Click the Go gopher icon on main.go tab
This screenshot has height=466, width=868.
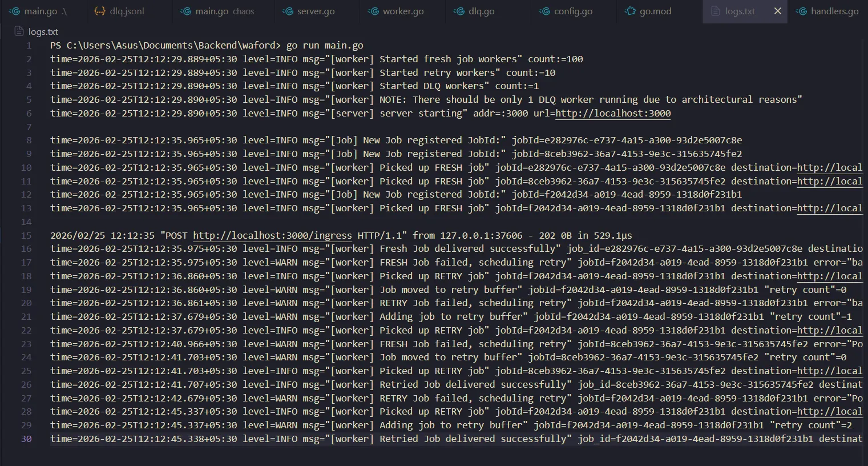click(x=14, y=10)
